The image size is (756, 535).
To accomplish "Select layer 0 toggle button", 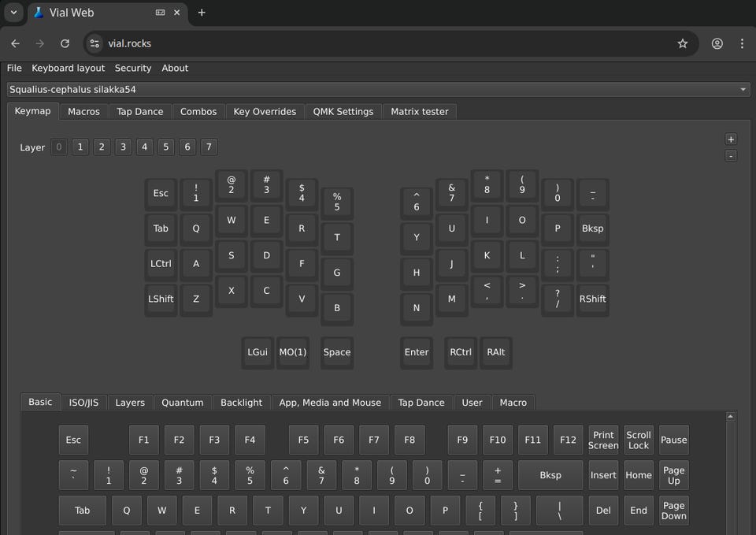I will (59, 147).
